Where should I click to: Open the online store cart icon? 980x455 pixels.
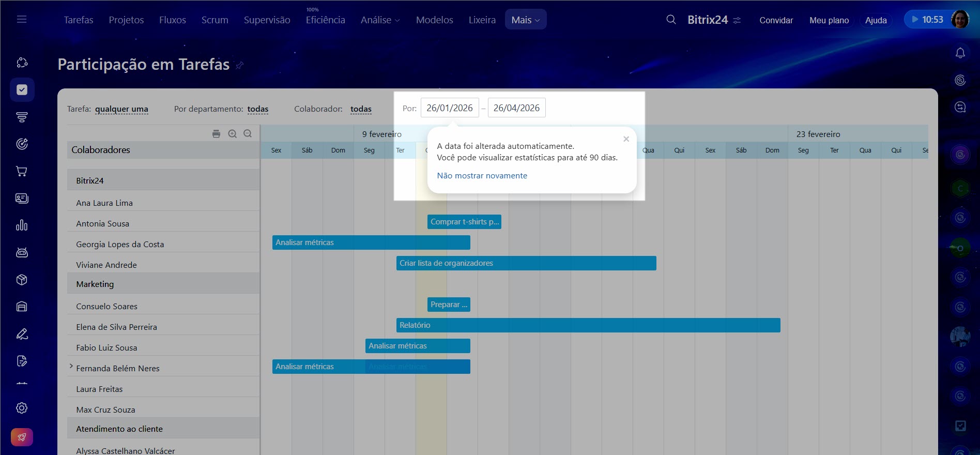(22, 171)
